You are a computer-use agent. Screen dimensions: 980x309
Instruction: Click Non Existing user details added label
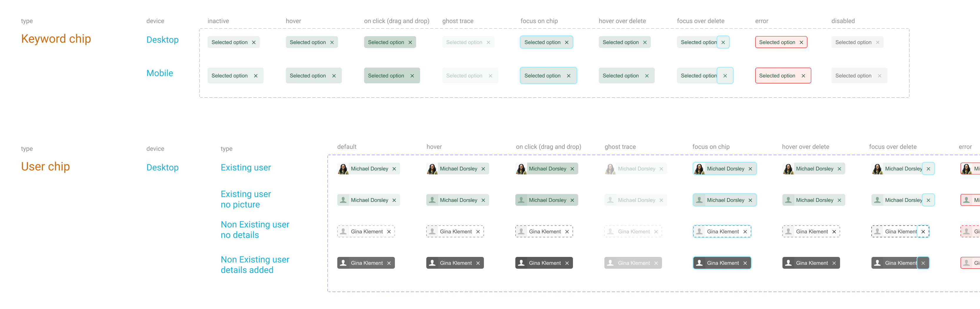coord(255,265)
